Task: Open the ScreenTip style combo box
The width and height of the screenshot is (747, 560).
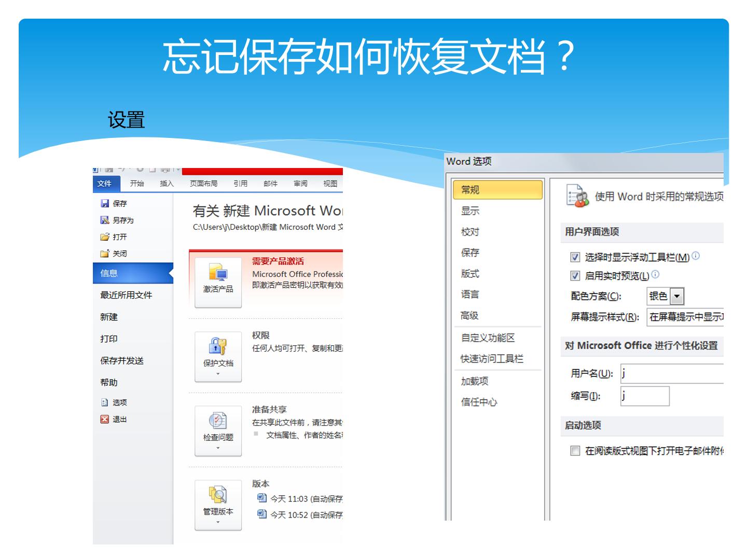Action: [685, 317]
